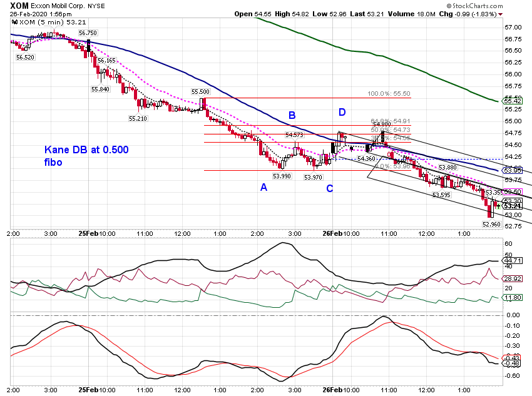Screen dimensions: 532x396
Task: Click the 44.71 ADX value tag
Action: [x=513, y=261]
